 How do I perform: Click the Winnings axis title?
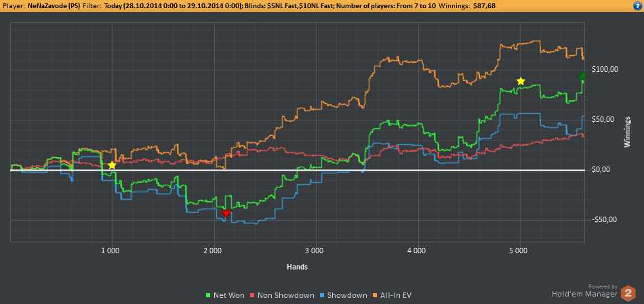pyautogui.click(x=627, y=133)
